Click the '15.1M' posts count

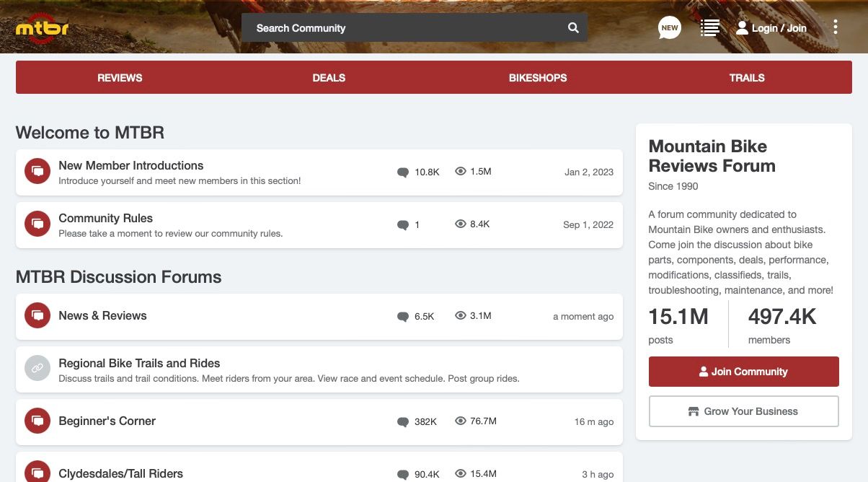[678, 317]
